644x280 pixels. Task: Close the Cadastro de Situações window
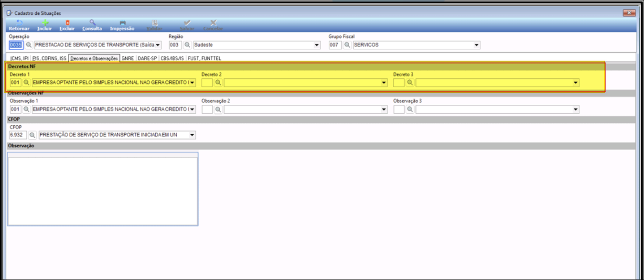click(x=629, y=13)
